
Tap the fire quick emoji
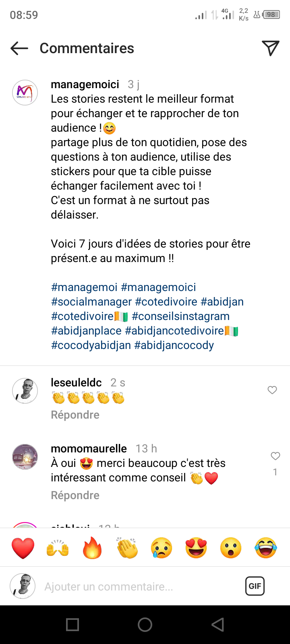(x=92, y=548)
